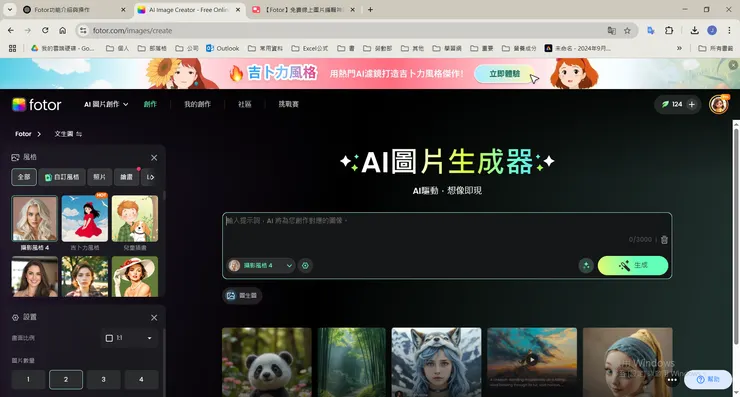This screenshot has width=740, height=397.
Task: Open the settings gear beside style dropdown
Action: [305, 266]
